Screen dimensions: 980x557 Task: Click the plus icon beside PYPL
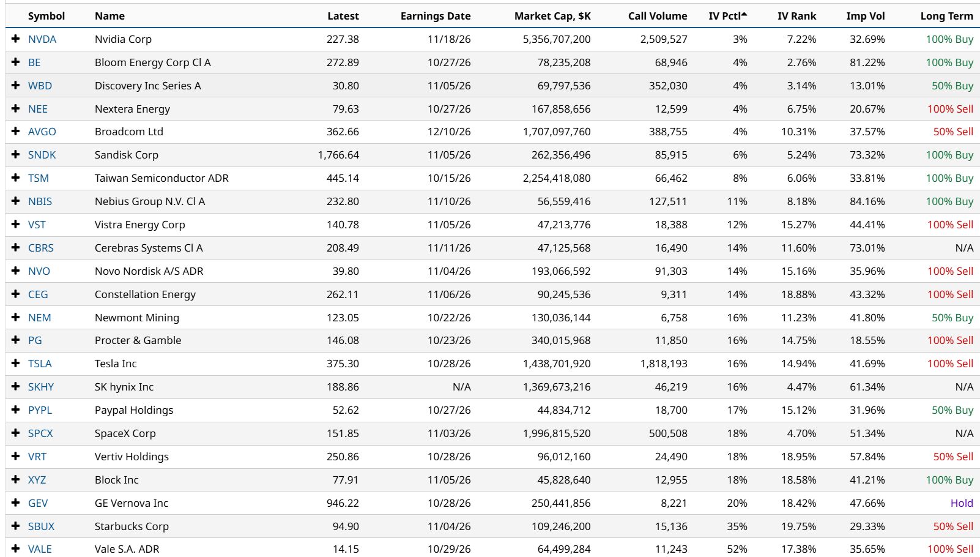click(16, 409)
